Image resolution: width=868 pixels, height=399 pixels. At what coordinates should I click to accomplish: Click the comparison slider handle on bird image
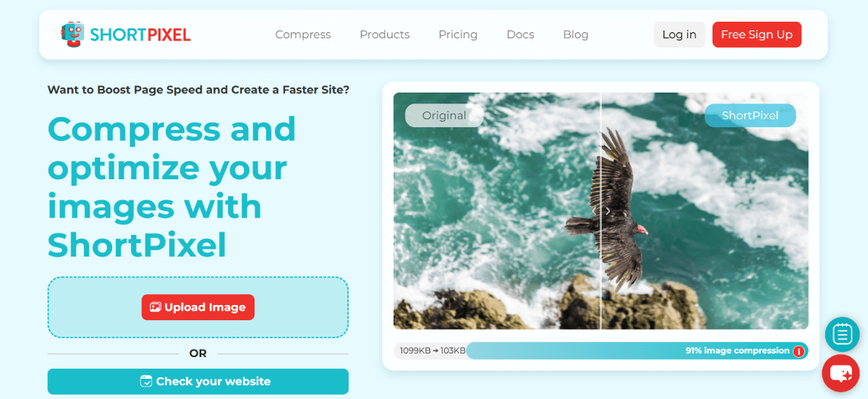point(601,211)
